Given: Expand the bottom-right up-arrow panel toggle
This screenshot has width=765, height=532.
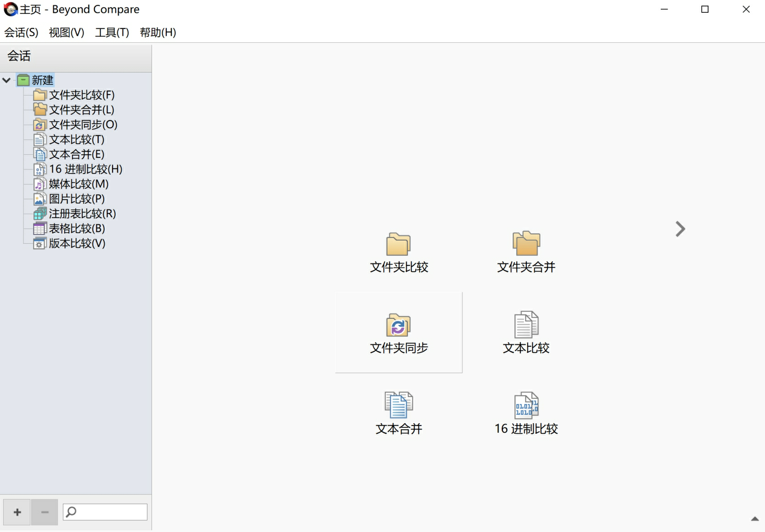Looking at the screenshot, I should [754, 519].
